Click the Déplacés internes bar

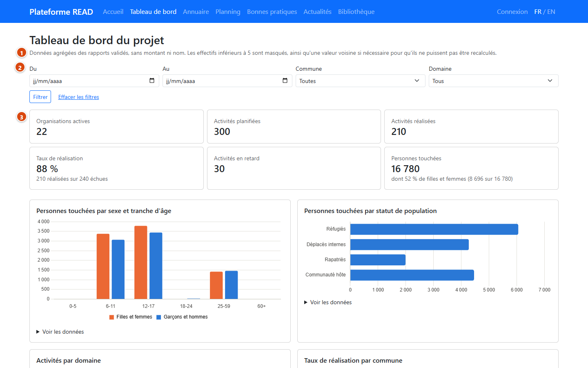[410, 245]
